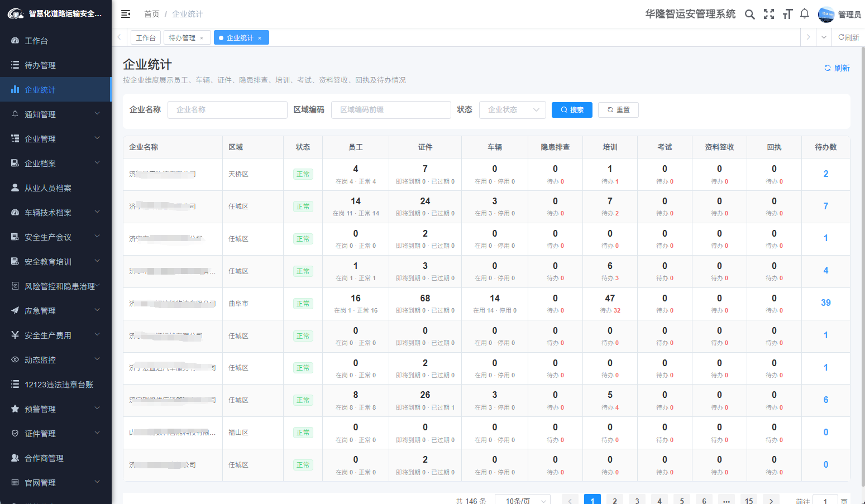Click the administrator avatar image

click(826, 14)
